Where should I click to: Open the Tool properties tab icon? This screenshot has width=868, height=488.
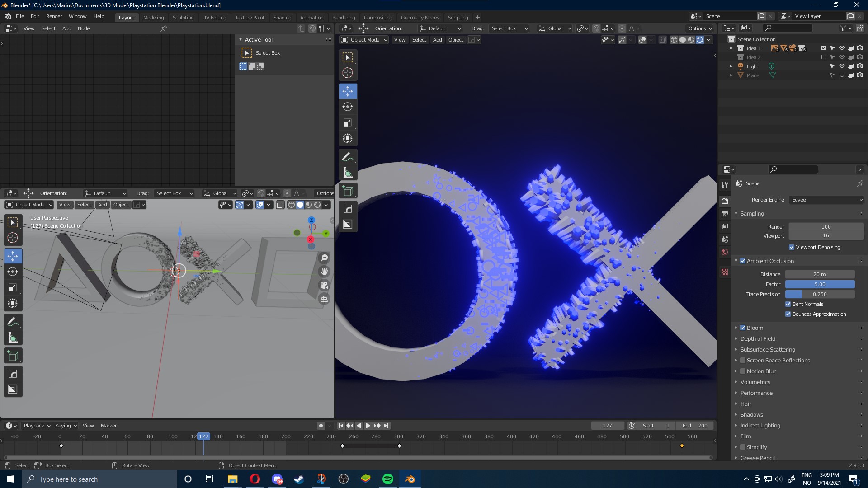click(x=725, y=185)
